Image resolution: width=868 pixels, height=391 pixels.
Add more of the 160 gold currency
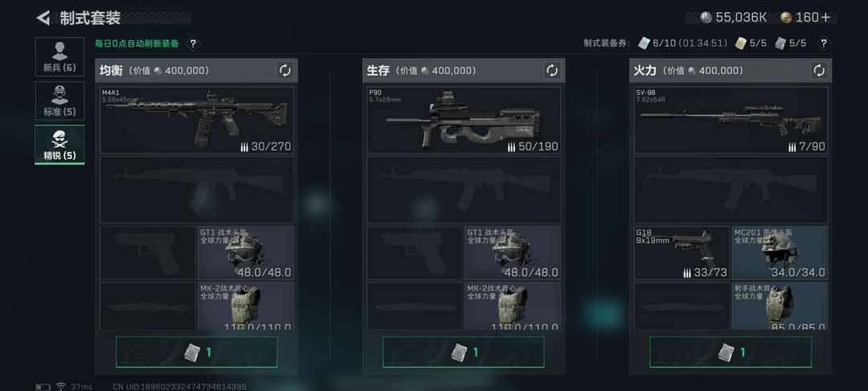[825, 17]
